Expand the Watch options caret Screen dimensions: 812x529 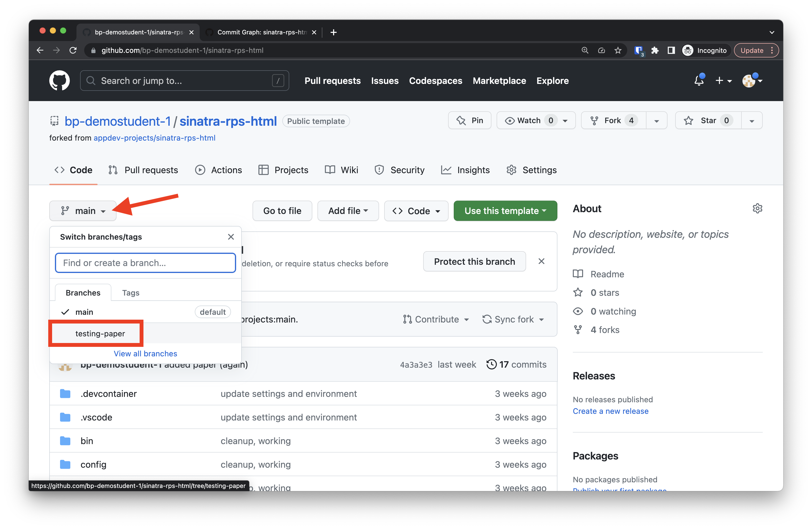[x=565, y=121]
